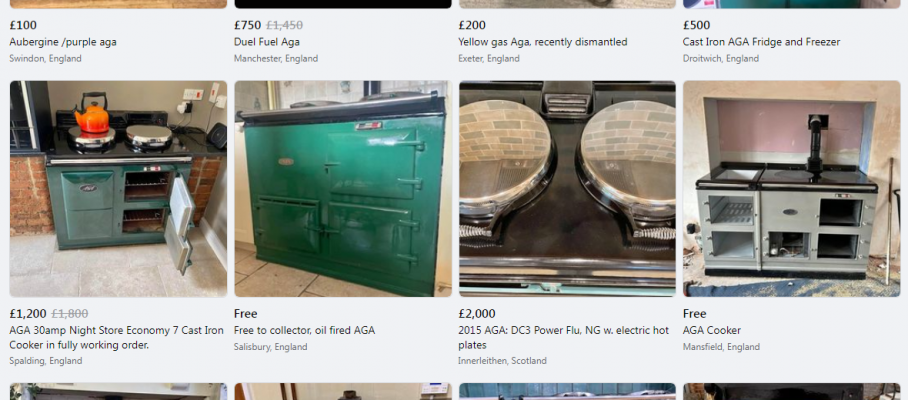Click the £2,000 price label
This screenshot has height=400, width=908.
pyautogui.click(x=477, y=314)
